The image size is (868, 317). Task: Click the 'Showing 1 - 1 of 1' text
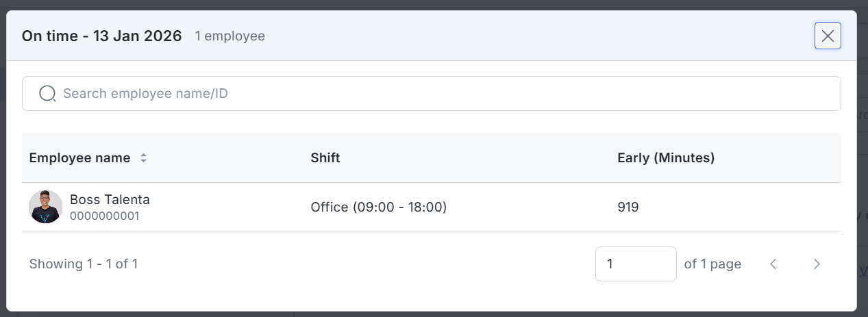[x=84, y=264]
